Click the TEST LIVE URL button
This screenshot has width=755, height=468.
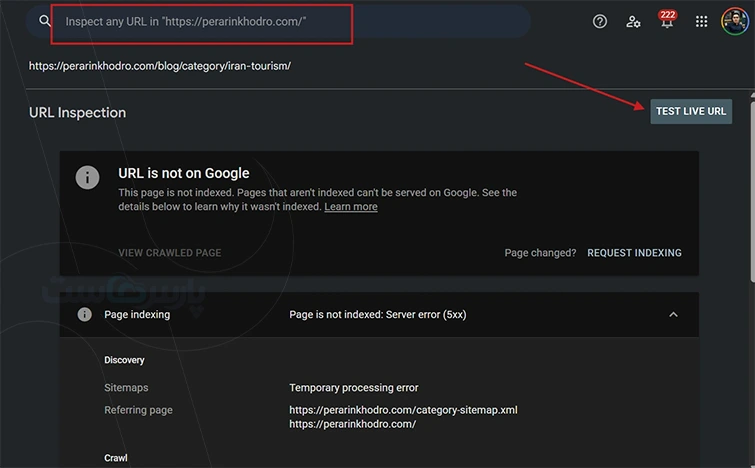pyautogui.click(x=691, y=111)
